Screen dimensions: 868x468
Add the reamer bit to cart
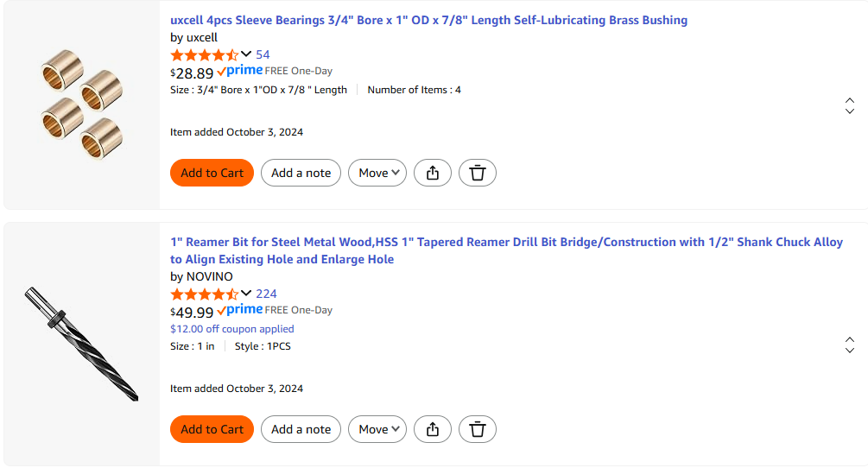[x=212, y=429]
